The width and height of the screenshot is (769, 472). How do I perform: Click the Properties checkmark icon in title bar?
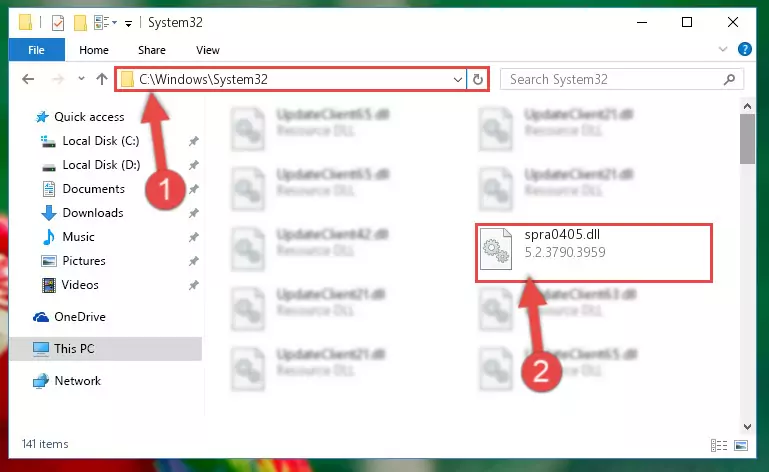point(58,23)
